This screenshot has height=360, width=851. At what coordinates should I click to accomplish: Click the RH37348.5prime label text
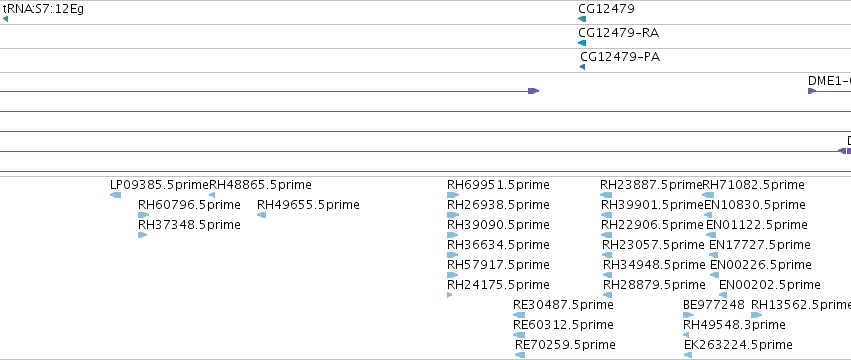coord(189,225)
